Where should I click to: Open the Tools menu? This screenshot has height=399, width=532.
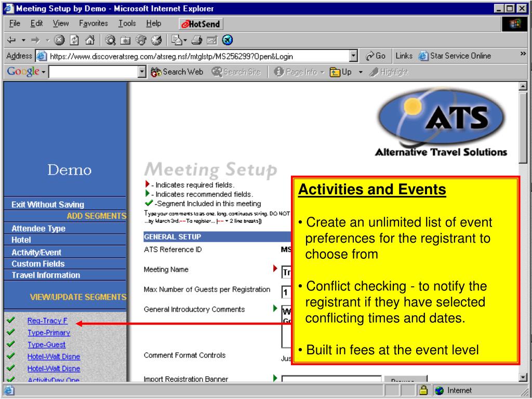click(x=127, y=23)
